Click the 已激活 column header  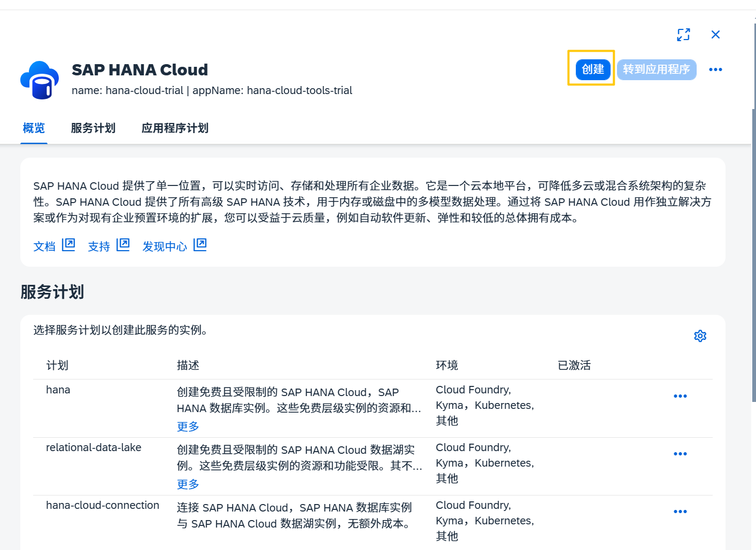574,365
